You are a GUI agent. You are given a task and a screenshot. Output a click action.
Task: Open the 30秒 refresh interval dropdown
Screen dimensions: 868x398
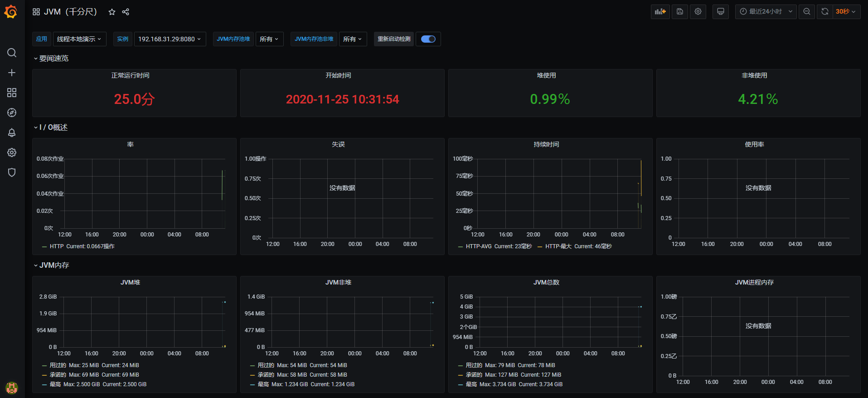[846, 12]
